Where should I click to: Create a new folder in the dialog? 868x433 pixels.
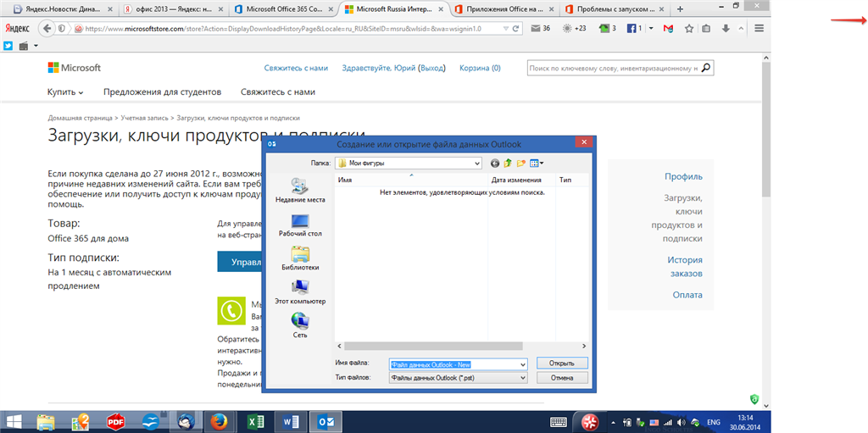click(521, 164)
